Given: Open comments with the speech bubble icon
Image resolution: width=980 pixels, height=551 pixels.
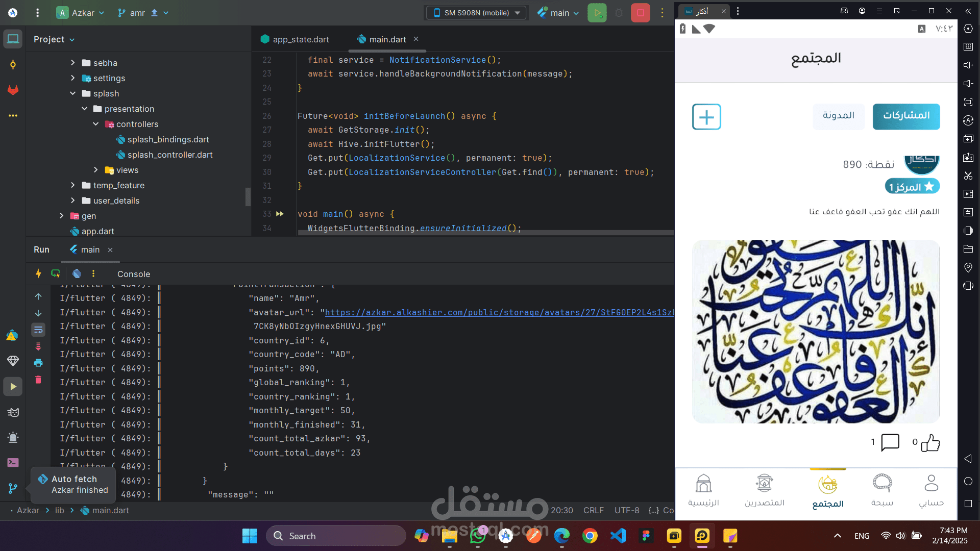Looking at the screenshot, I should point(890,442).
